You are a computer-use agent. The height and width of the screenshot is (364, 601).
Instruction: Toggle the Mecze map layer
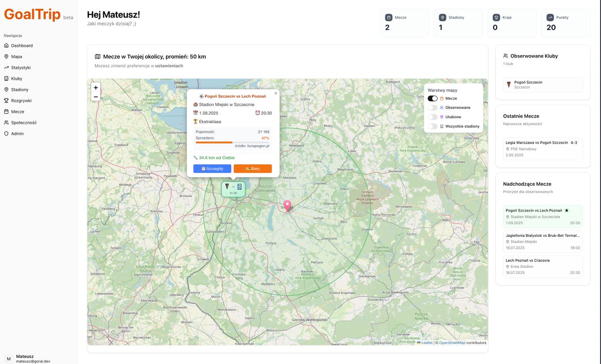tap(432, 99)
